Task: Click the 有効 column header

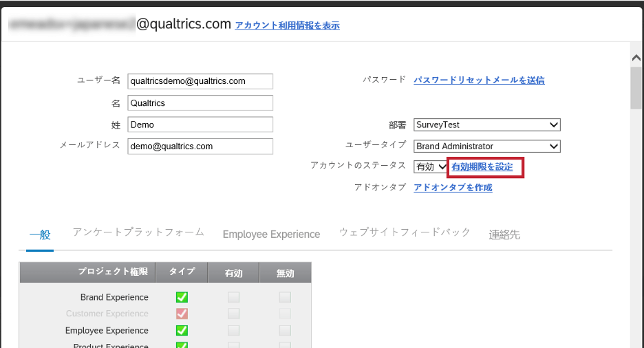Action: click(233, 272)
